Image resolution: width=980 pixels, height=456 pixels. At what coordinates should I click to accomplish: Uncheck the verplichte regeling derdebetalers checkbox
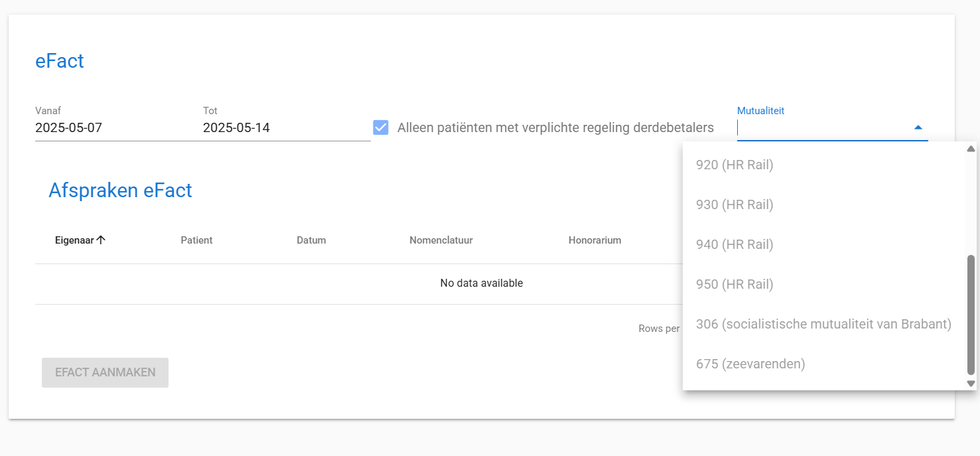381,127
